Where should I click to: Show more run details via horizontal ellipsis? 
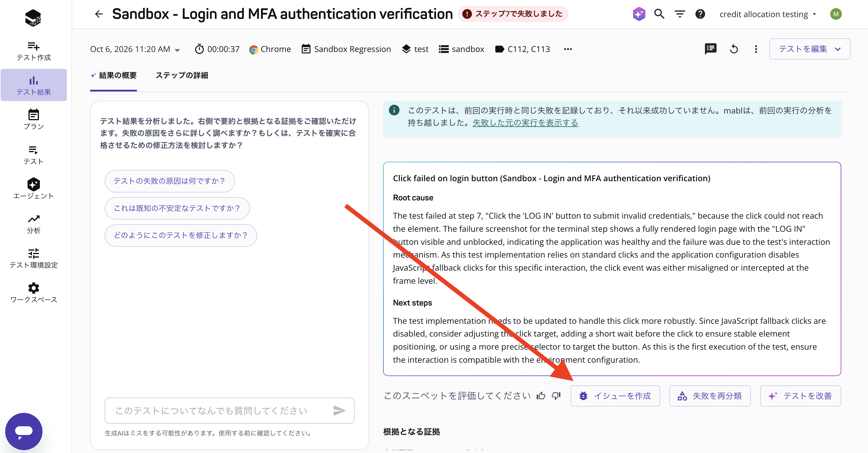(568, 49)
